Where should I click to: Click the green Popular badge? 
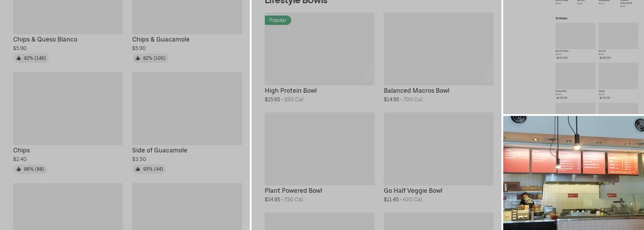[x=278, y=20]
